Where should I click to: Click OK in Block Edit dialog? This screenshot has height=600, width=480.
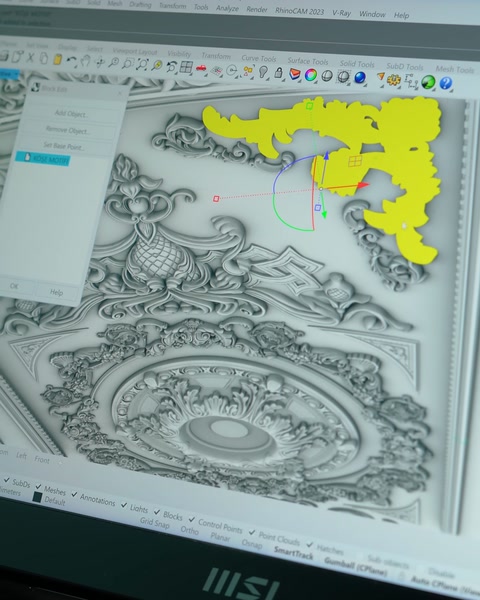(15, 286)
